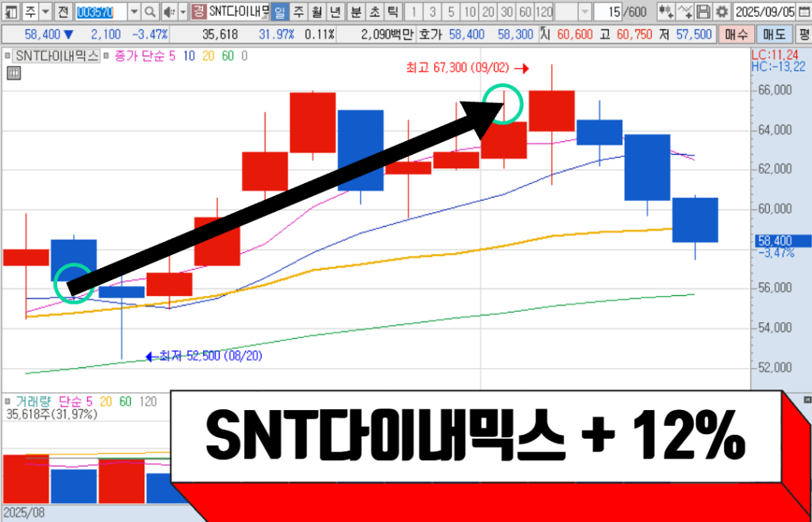Image resolution: width=812 pixels, height=522 pixels.
Task: Click the save chart floppy disk icon
Action: [x=703, y=12]
